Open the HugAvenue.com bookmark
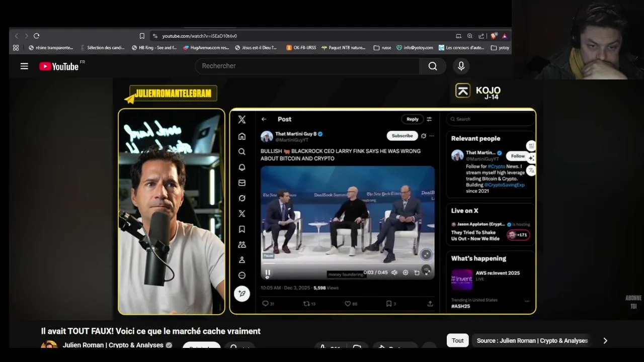 click(206, 48)
